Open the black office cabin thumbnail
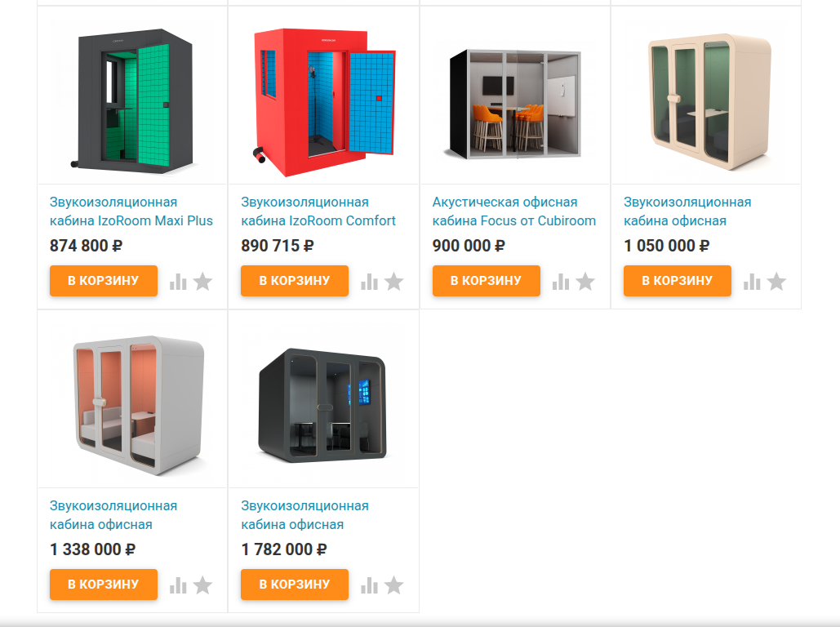Image resolution: width=840 pixels, height=627 pixels. coord(322,405)
